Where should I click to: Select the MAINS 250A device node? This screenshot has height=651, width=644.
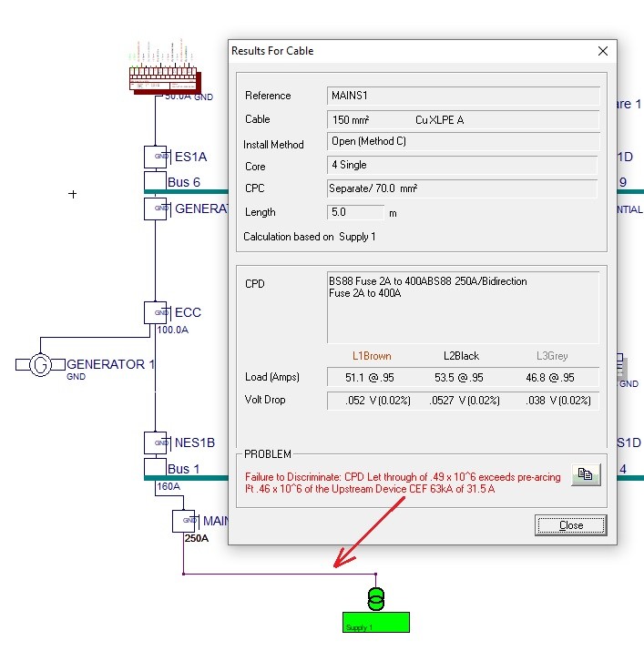[184, 521]
